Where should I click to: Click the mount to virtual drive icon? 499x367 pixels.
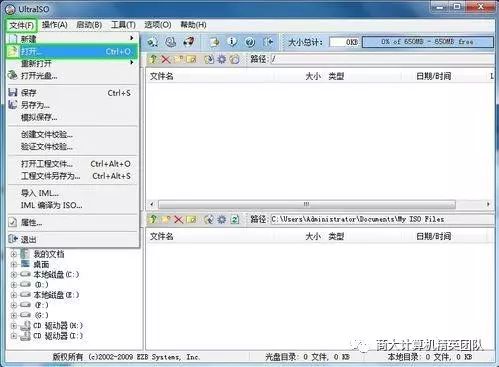coord(171,42)
